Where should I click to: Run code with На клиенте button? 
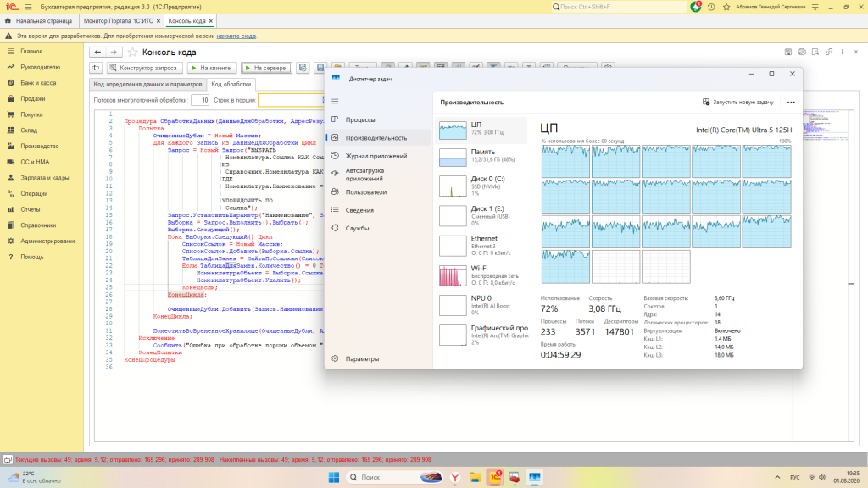click(211, 68)
